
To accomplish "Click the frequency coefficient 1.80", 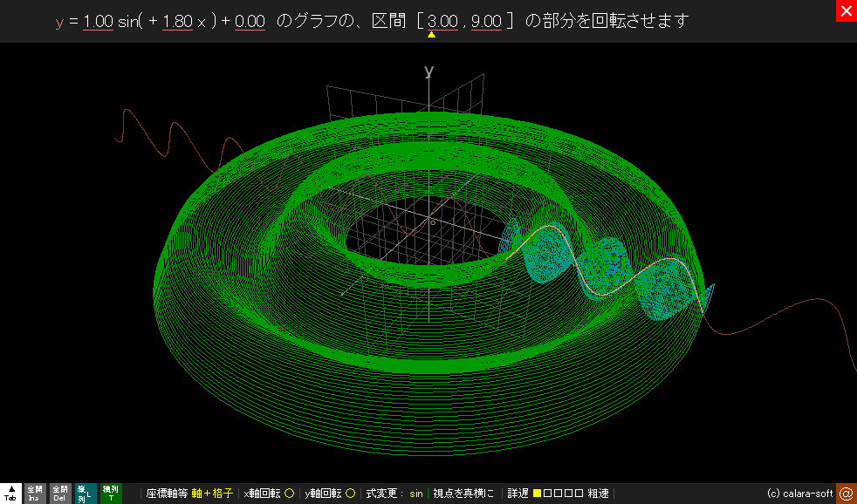I will pyautogui.click(x=178, y=22).
